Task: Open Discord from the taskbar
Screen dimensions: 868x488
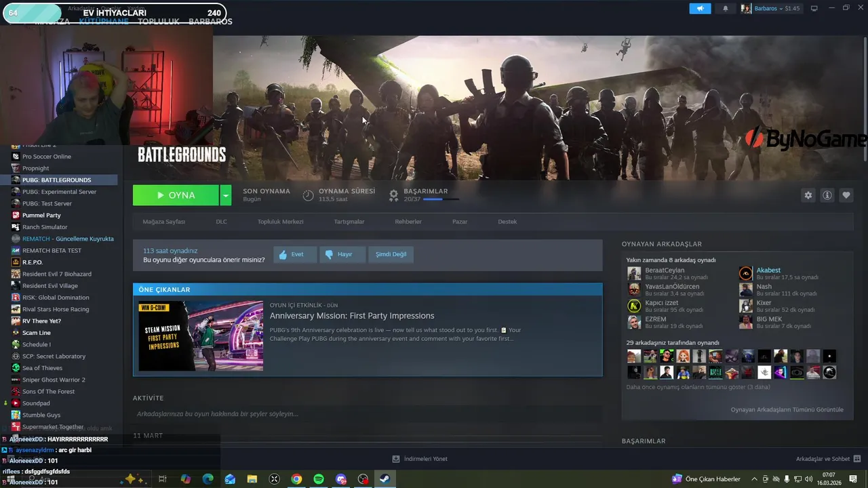Action: pyautogui.click(x=341, y=479)
